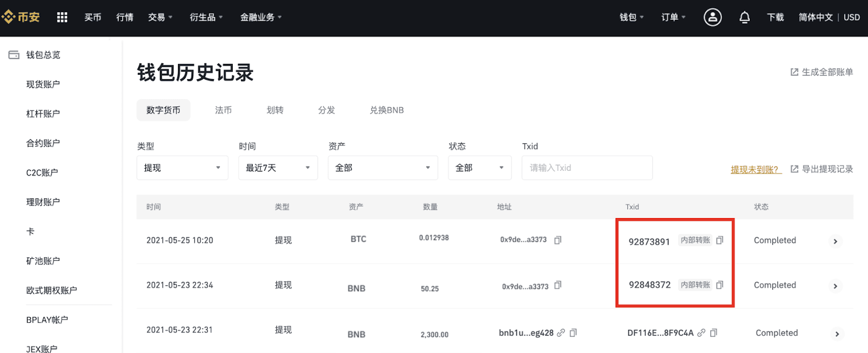
Task: Click the 内部转账 tag beside 92848372
Action: click(695, 285)
